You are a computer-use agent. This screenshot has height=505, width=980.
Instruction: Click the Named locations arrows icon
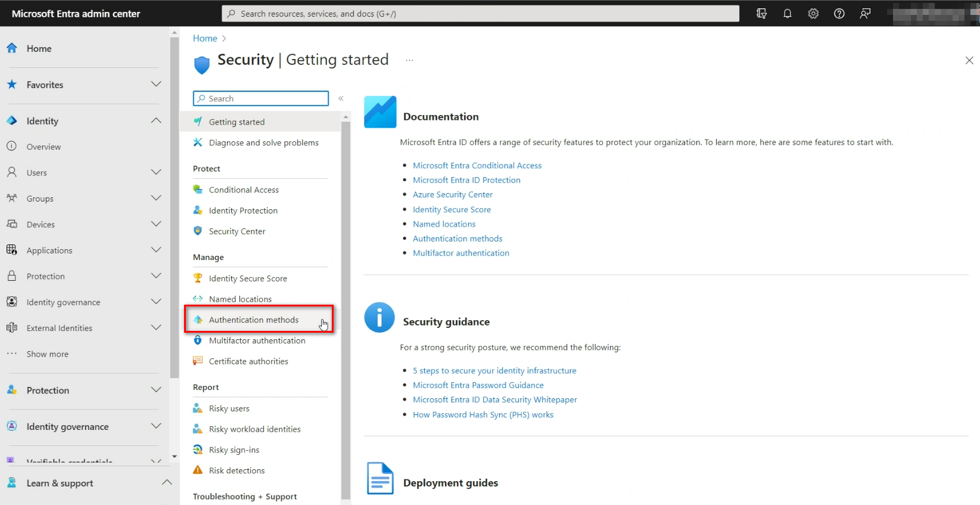(x=198, y=299)
